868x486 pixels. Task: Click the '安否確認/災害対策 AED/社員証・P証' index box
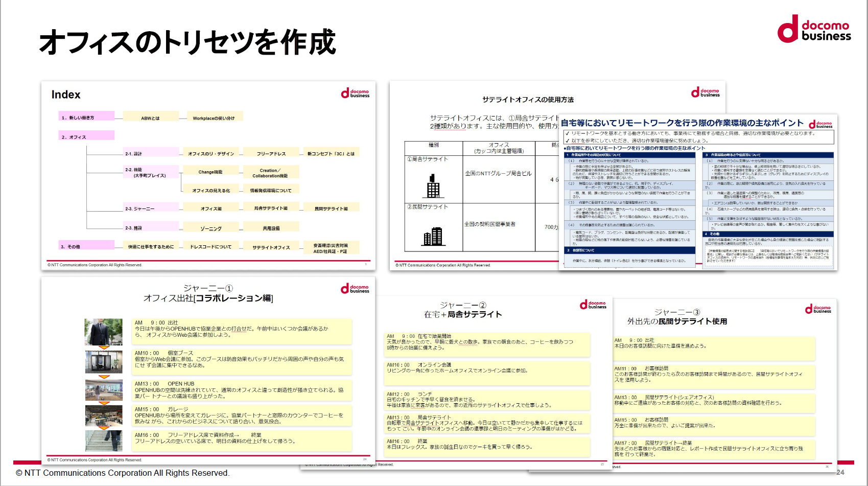(332, 248)
